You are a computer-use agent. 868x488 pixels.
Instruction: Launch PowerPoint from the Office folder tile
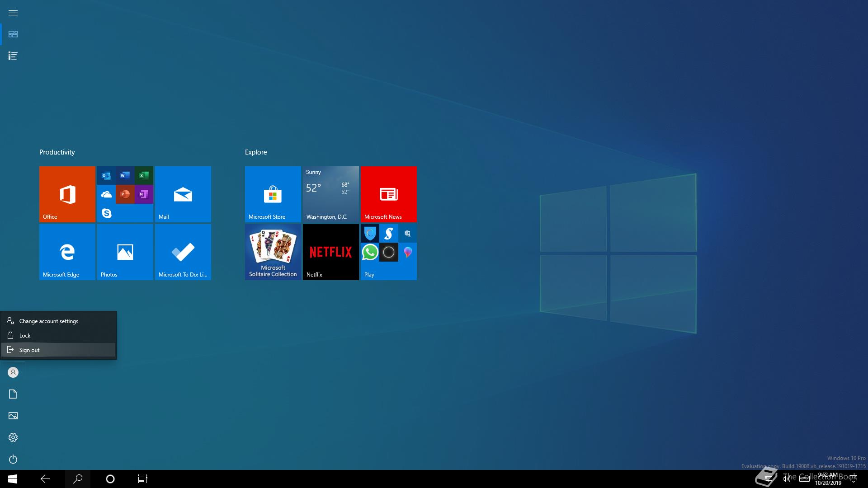[x=125, y=194]
